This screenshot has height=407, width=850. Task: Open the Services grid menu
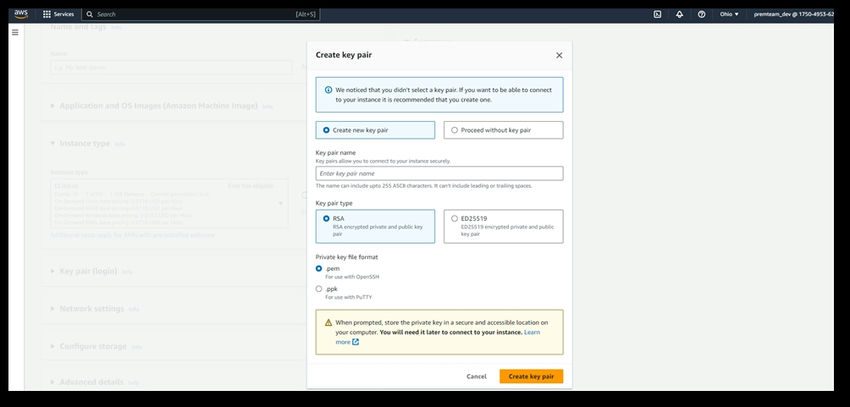tap(47, 14)
